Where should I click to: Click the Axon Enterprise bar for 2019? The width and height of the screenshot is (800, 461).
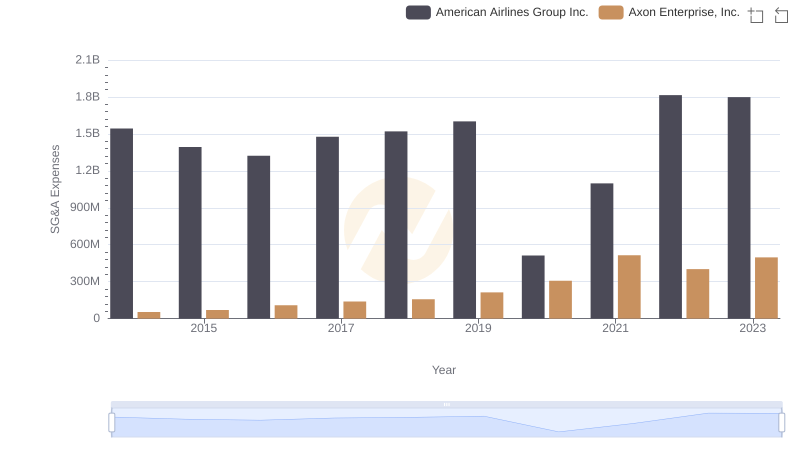click(492, 305)
